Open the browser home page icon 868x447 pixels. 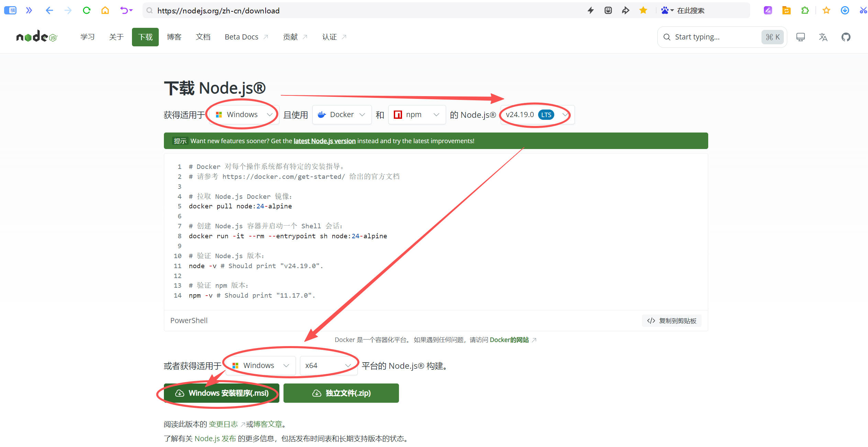(105, 10)
